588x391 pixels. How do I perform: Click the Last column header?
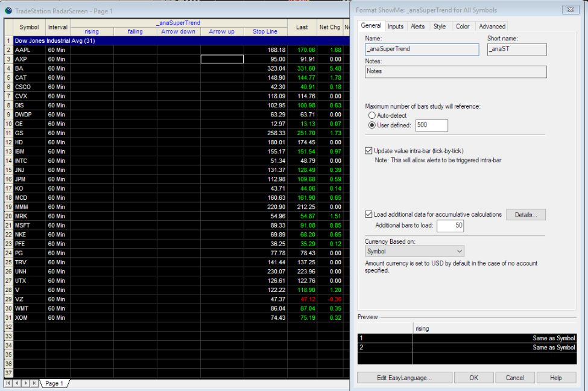pyautogui.click(x=302, y=27)
